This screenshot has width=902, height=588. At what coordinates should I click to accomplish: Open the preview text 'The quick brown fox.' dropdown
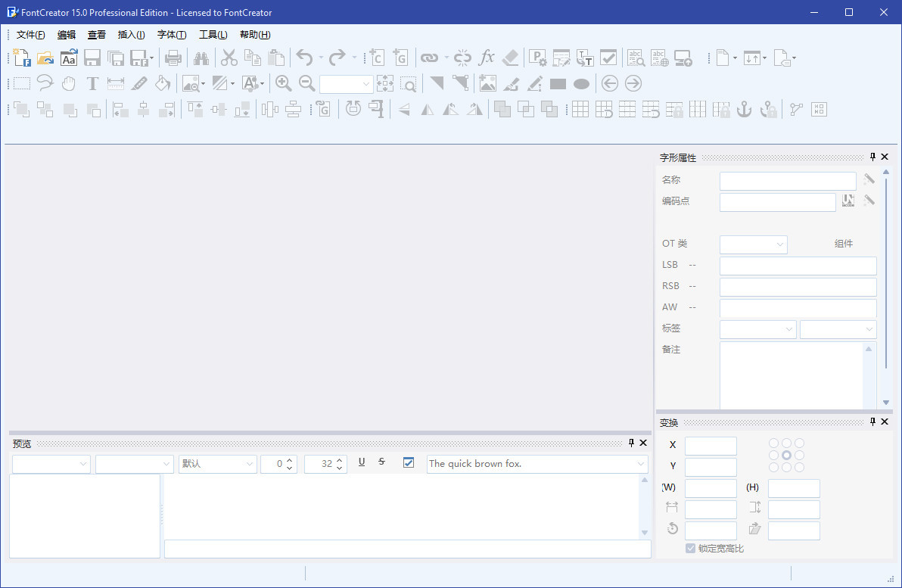[642, 464]
